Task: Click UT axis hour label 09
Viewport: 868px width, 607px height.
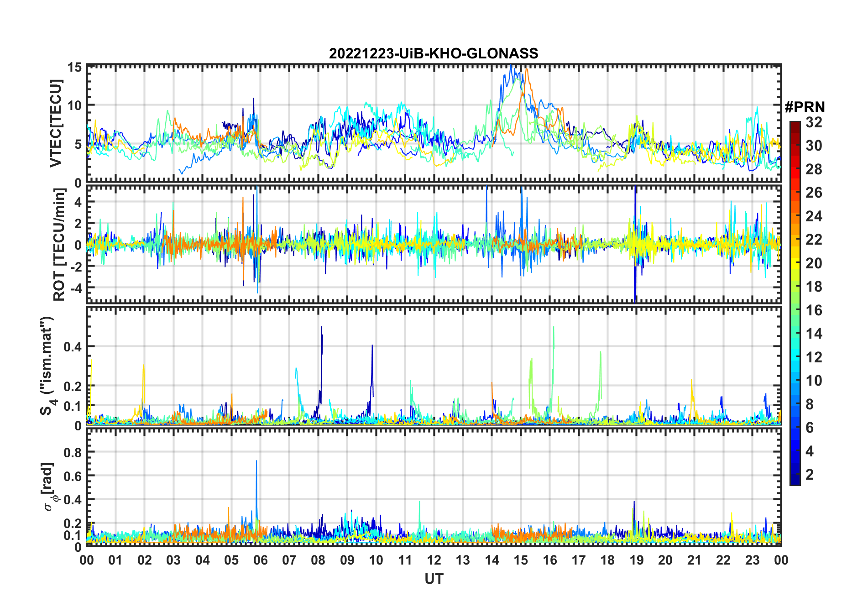Action: (x=347, y=560)
